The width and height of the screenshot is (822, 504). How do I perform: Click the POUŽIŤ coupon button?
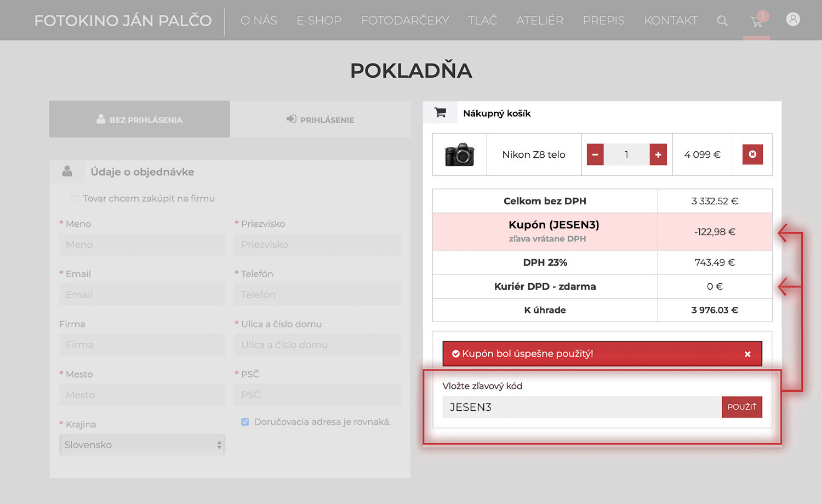click(x=741, y=407)
